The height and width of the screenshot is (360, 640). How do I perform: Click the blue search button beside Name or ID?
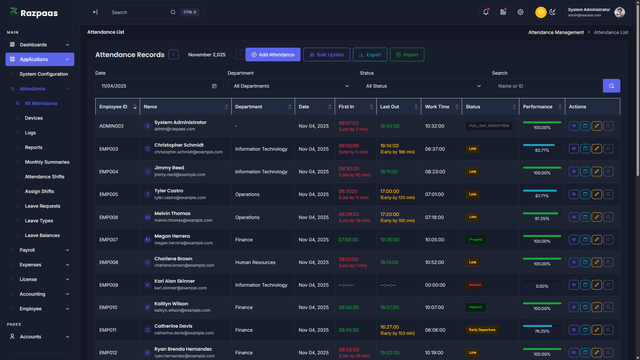[611, 86]
